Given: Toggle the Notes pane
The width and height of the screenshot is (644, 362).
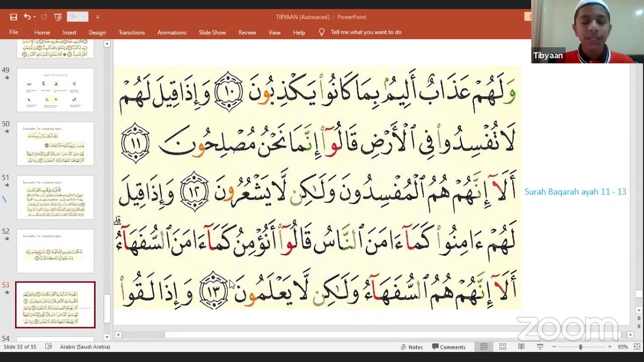Looking at the screenshot, I should click(412, 347).
